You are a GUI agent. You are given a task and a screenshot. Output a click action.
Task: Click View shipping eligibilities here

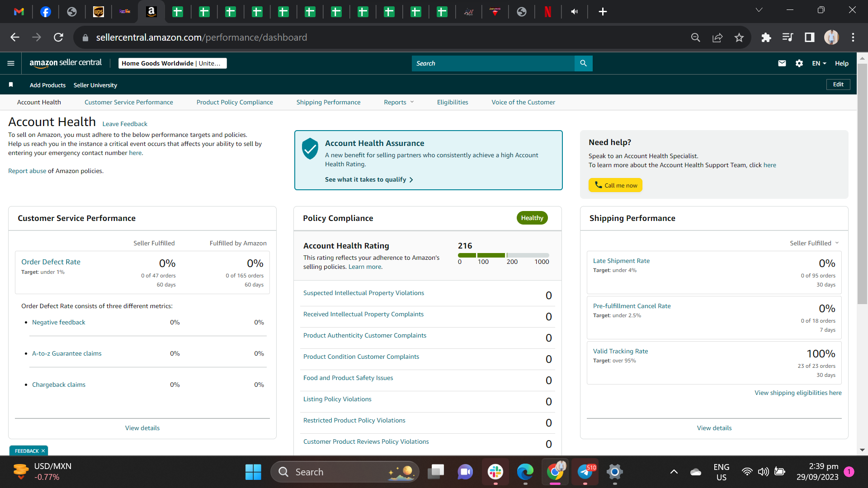pos(798,393)
